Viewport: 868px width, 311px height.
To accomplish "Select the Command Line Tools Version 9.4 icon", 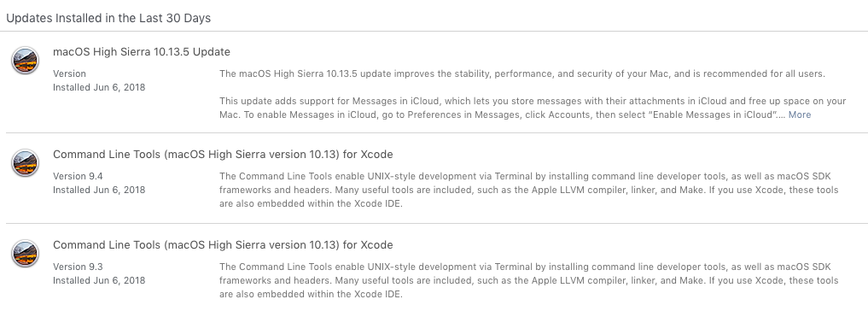I will pos(25,163).
